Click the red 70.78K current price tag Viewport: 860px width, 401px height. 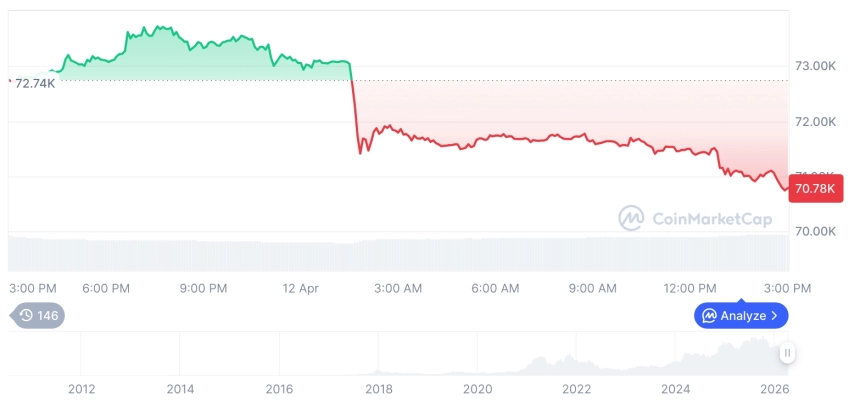(x=814, y=187)
